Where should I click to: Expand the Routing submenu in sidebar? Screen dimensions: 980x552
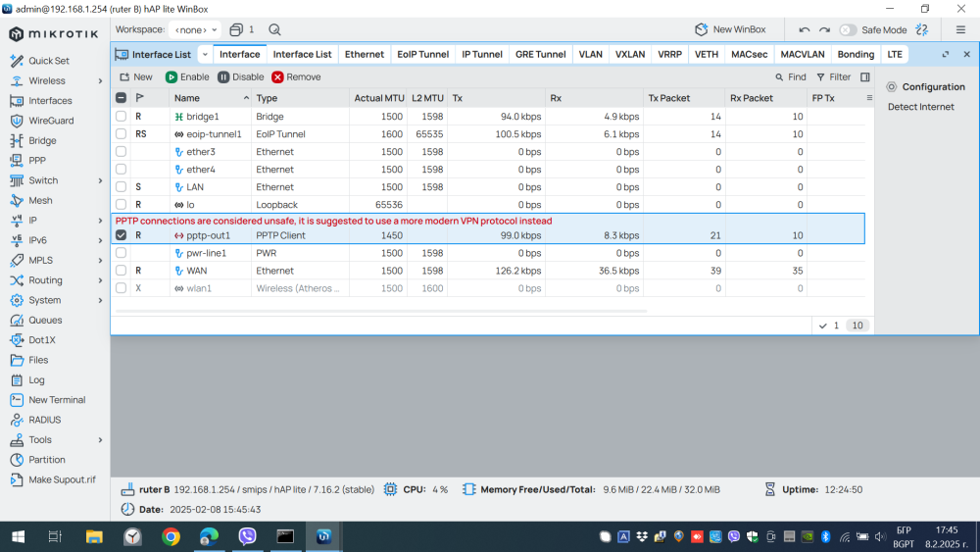click(100, 280)
